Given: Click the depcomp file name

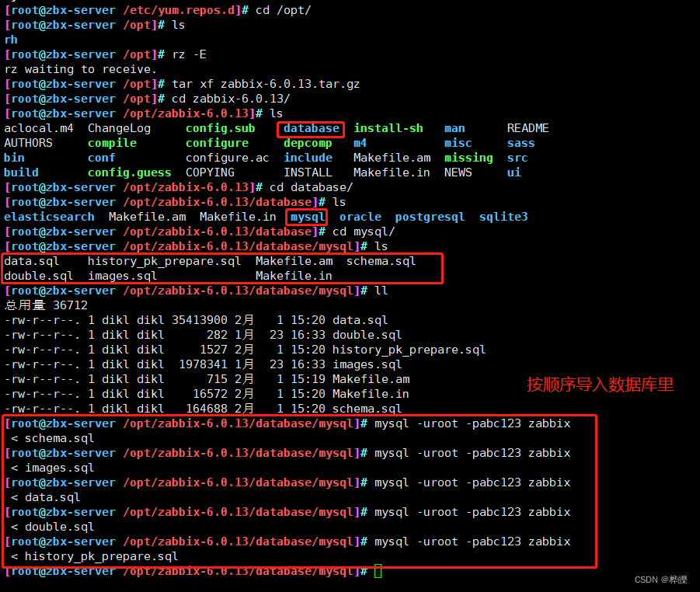Looking at the screenshot, I should point(308,143).
